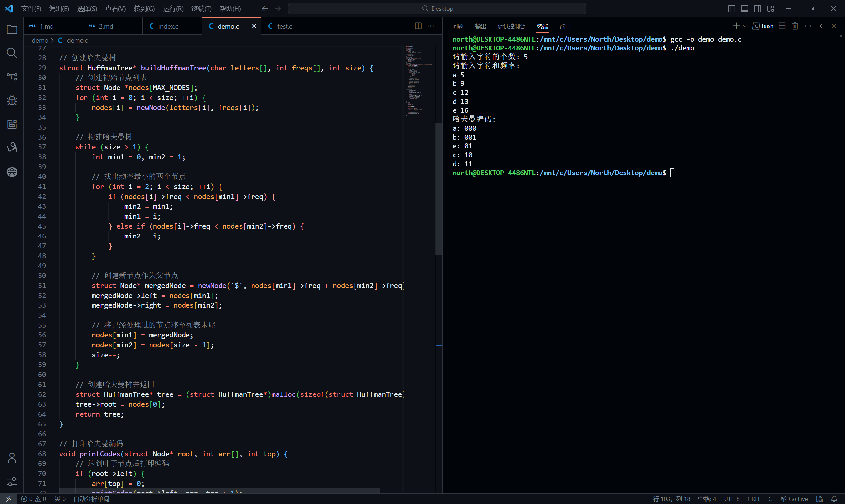Switch to the index.c editor tab
Screen dimensions: 845x504
(x=168, y=26)
